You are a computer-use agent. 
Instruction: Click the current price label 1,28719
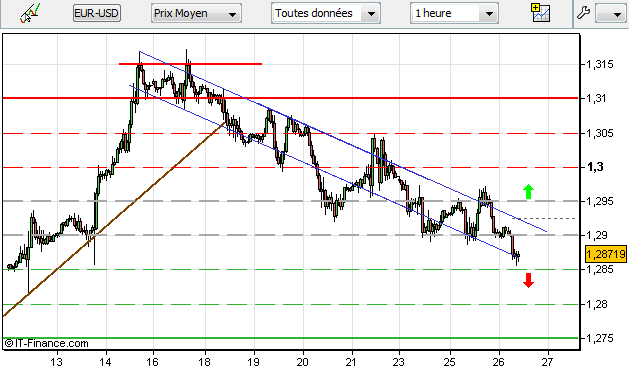pyautogui.click(x=606, y=254)
